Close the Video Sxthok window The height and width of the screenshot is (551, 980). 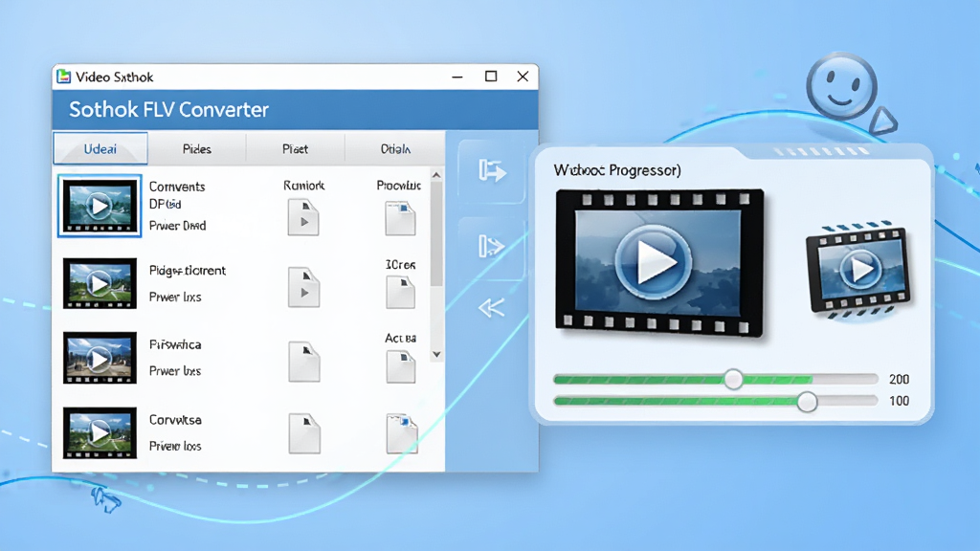523,77
